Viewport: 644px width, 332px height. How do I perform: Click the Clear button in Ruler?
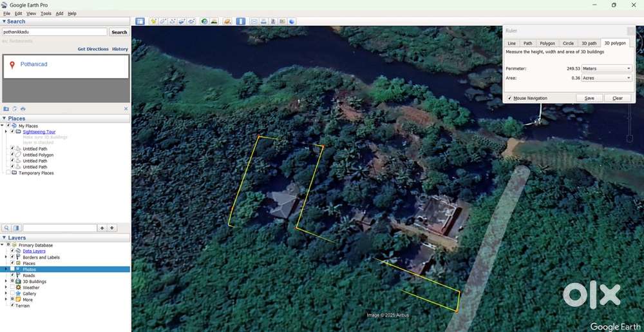click(x=617, y=98)
